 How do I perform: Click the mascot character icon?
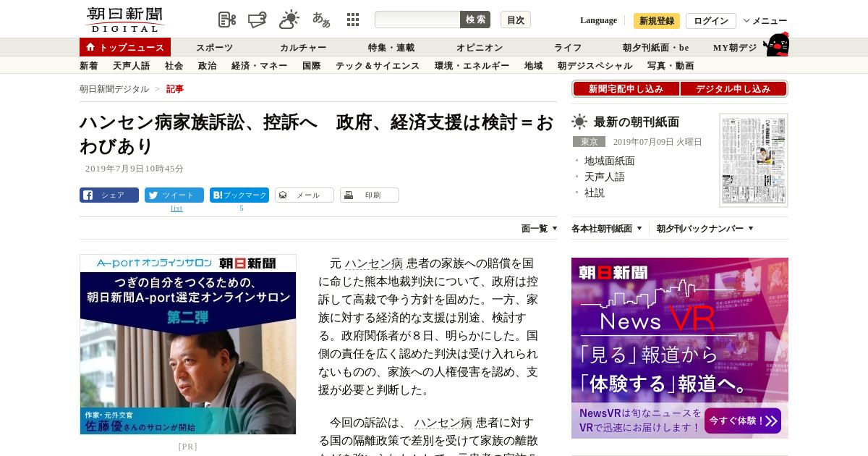tap(776, 44)
